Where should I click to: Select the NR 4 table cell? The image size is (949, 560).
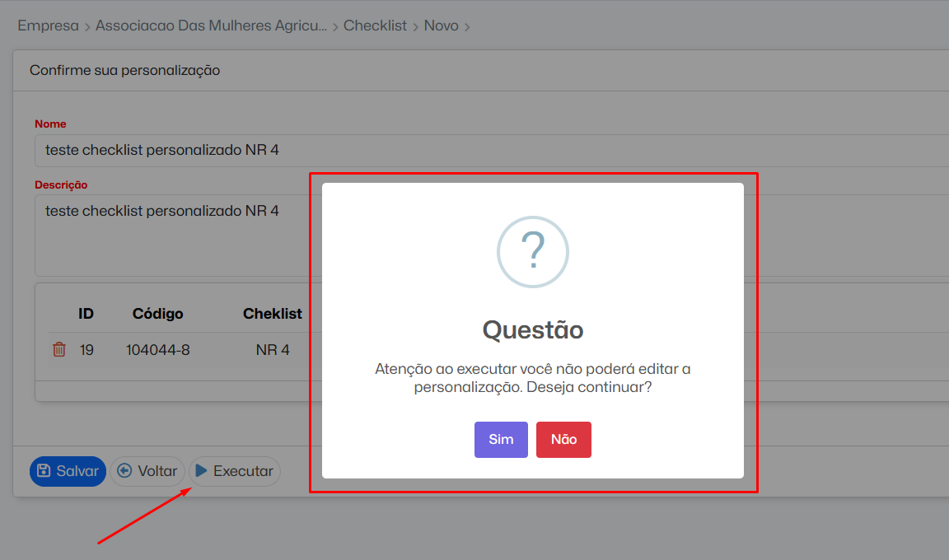(x=273, y=350)
